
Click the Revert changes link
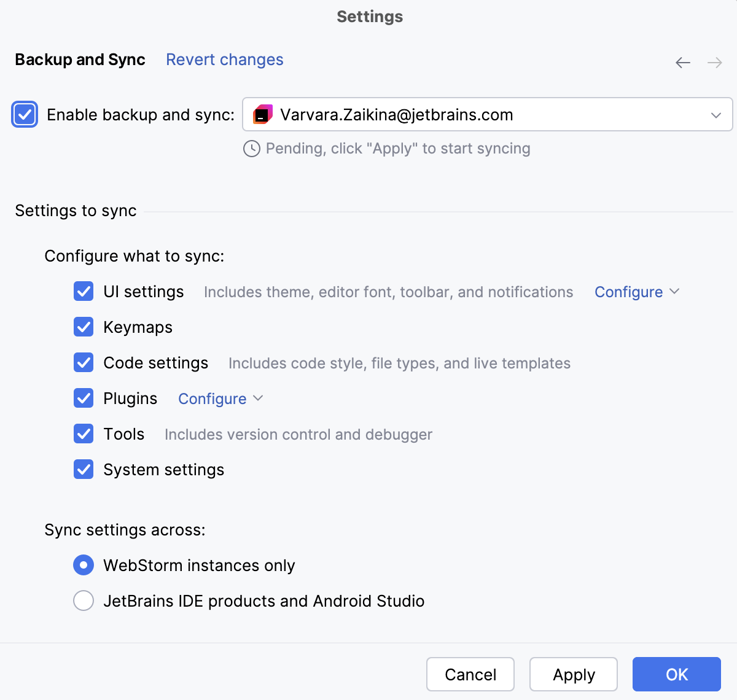pos(224,59)
